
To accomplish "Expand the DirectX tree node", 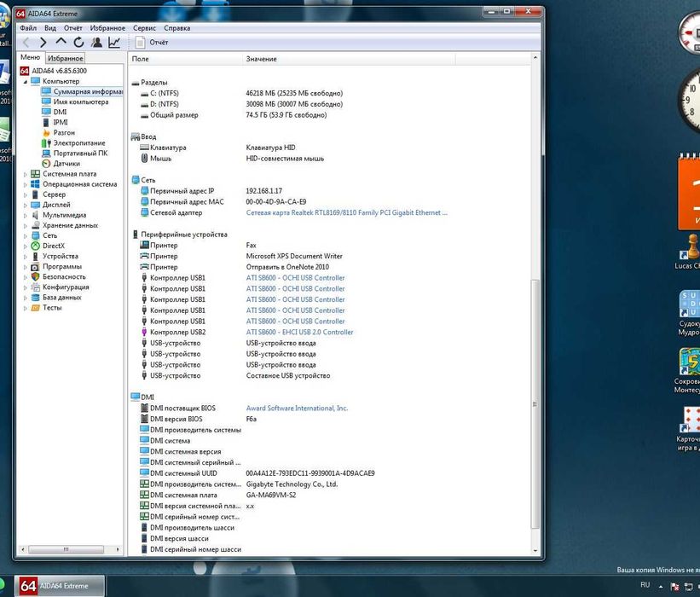I will pos(25,246).
